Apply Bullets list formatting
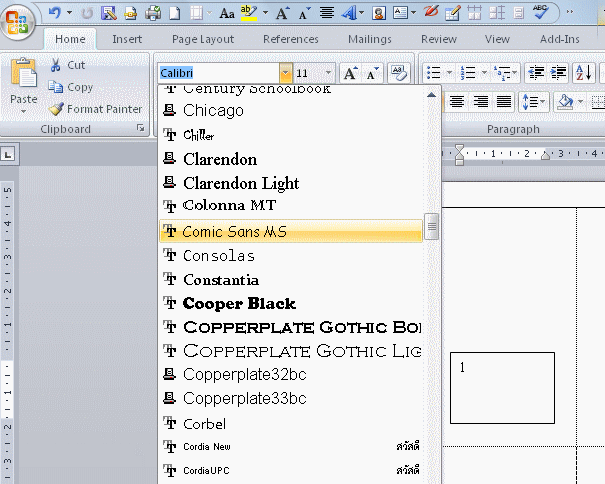 click(x=434, y=73)
